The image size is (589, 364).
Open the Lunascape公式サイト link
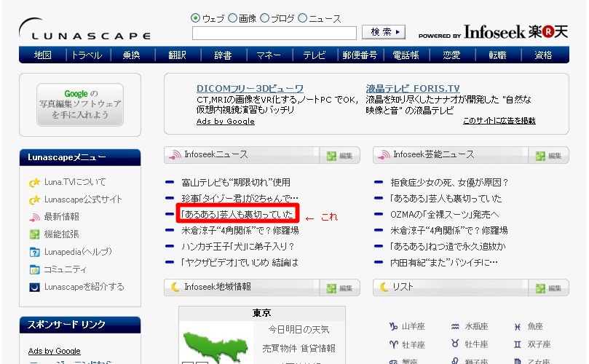83,199
